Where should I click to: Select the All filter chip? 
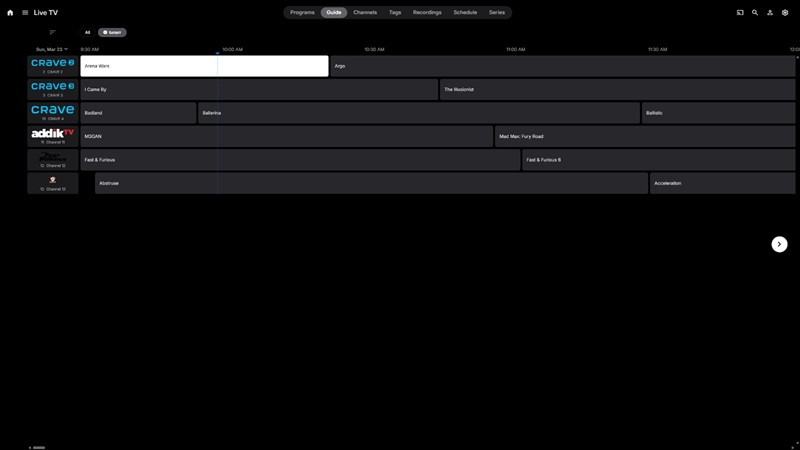coord(87,32)
